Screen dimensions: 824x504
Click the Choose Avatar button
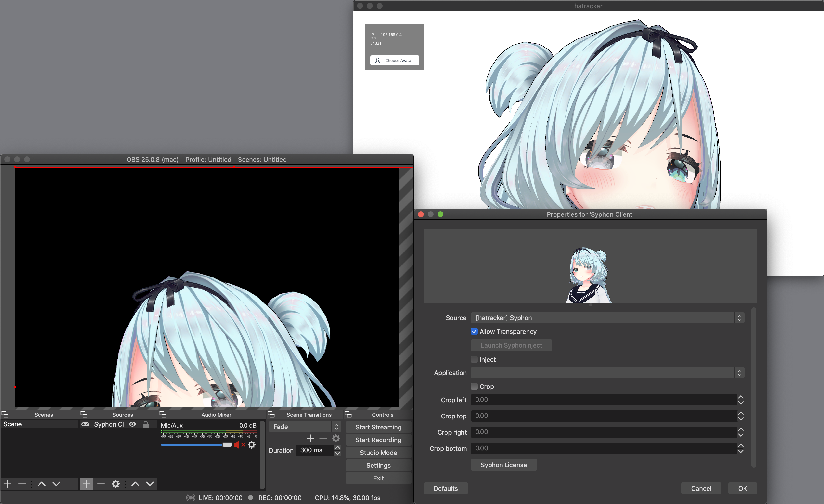coord(395,60)
